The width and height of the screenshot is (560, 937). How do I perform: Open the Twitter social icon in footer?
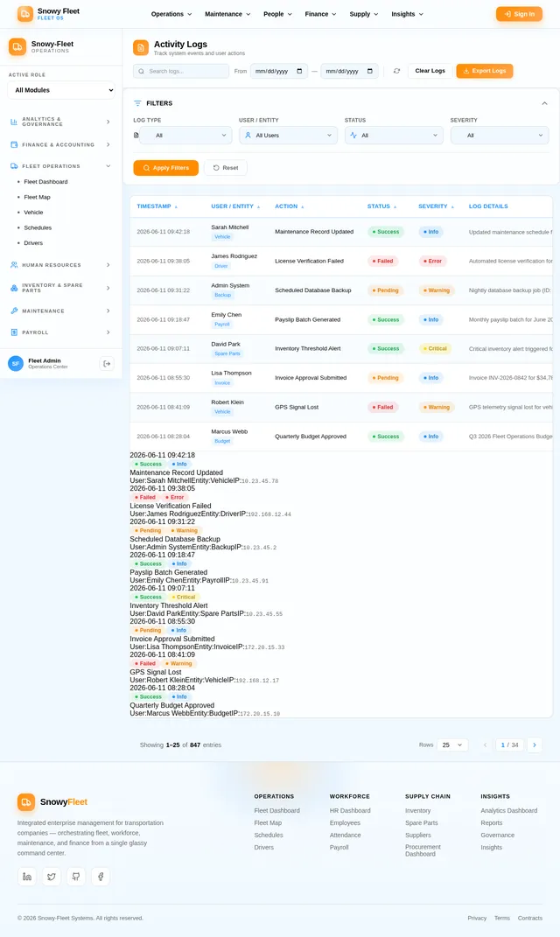52,877
